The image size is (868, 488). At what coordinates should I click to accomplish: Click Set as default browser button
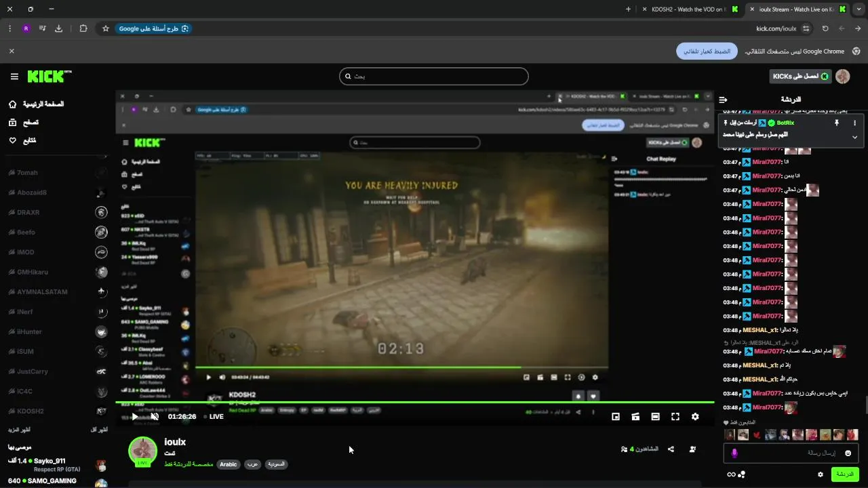707,51
